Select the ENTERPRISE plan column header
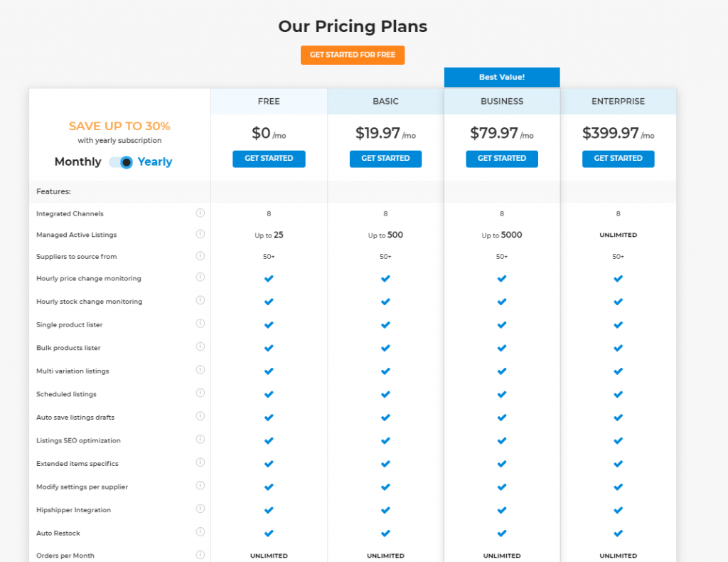Screen dimensions: 728x562 [618, 101]
